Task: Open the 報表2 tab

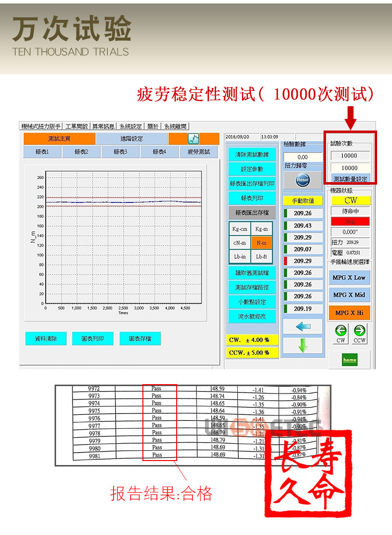Action: (81, 152)
